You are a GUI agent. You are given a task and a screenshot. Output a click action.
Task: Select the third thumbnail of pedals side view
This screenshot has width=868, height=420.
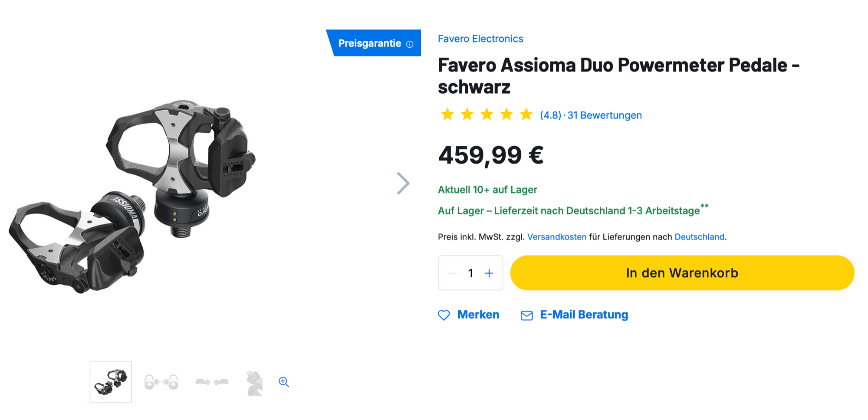coord(212,382)
